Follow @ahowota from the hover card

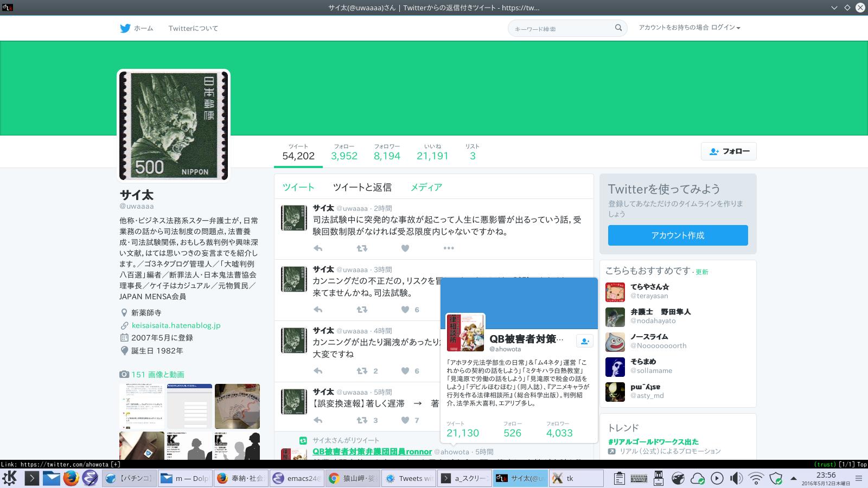(x=584, y=341)
